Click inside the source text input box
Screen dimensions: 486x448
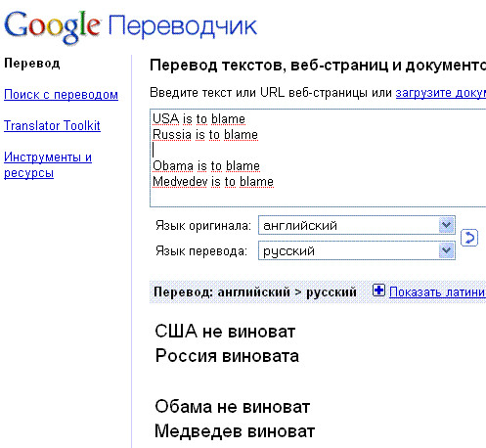pos(318,158)
